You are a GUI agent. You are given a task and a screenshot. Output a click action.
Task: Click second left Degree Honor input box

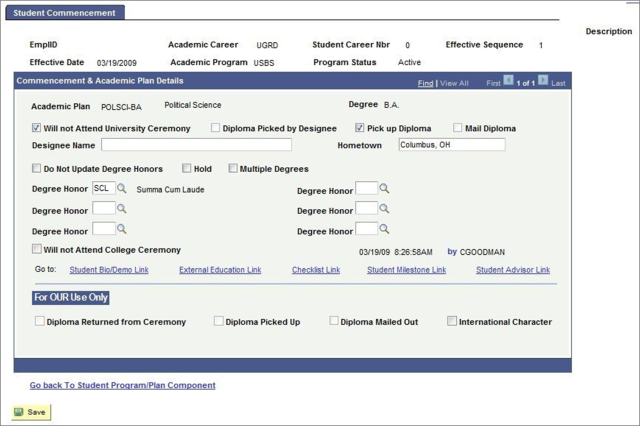(104, 208)
